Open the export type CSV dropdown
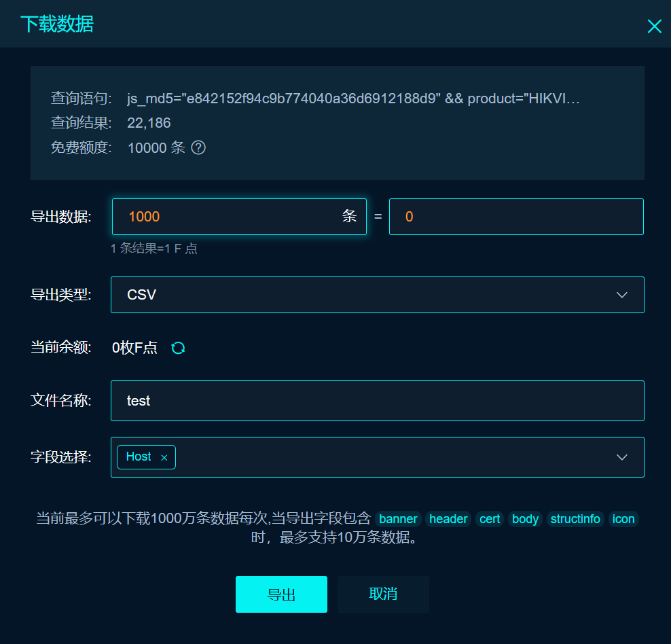The height and width of the screenshot is (644, 671). pyautogui.click(x=378, y=295)
